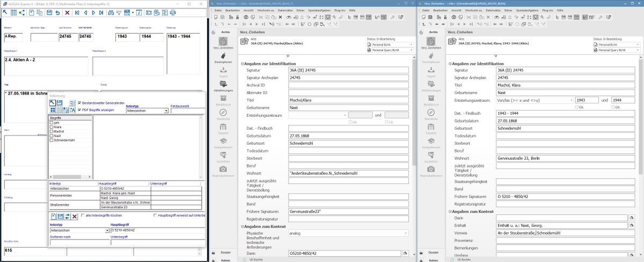Click red X delete icon in Indizierung panel
Viewport: 644px width, 262px height.
(75, 216)
